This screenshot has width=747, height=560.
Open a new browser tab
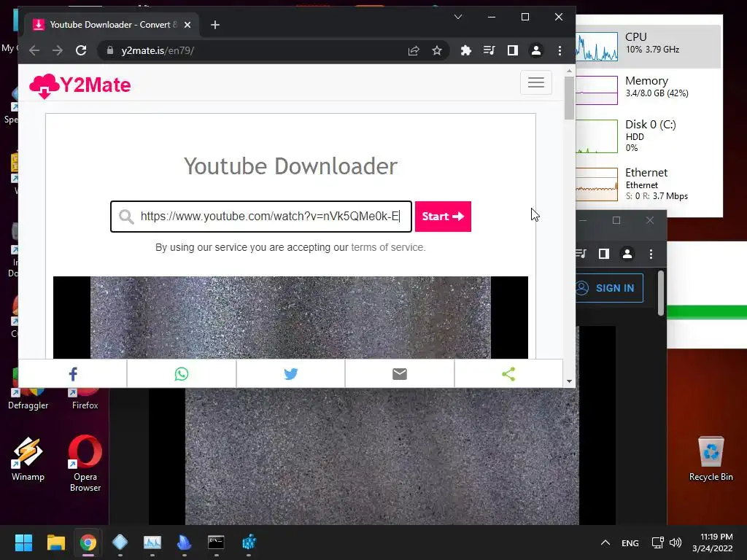(215, 25)
